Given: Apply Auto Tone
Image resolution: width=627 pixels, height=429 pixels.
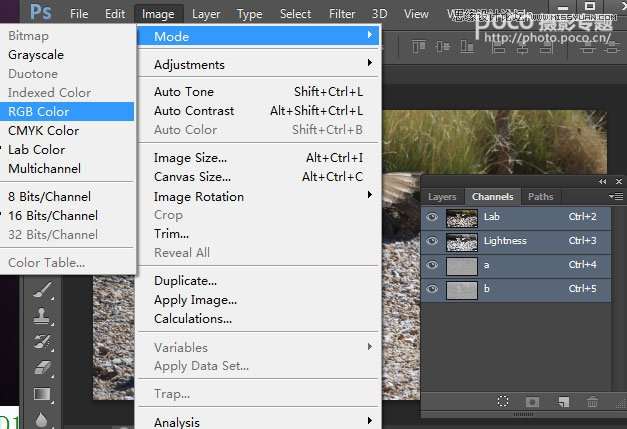Looking at the screenshot, I should (258, 92).
